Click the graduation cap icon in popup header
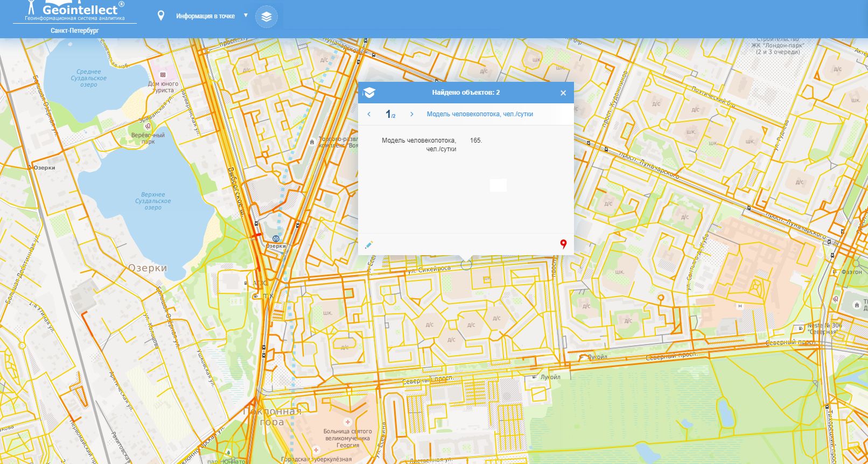 (369, 93)
